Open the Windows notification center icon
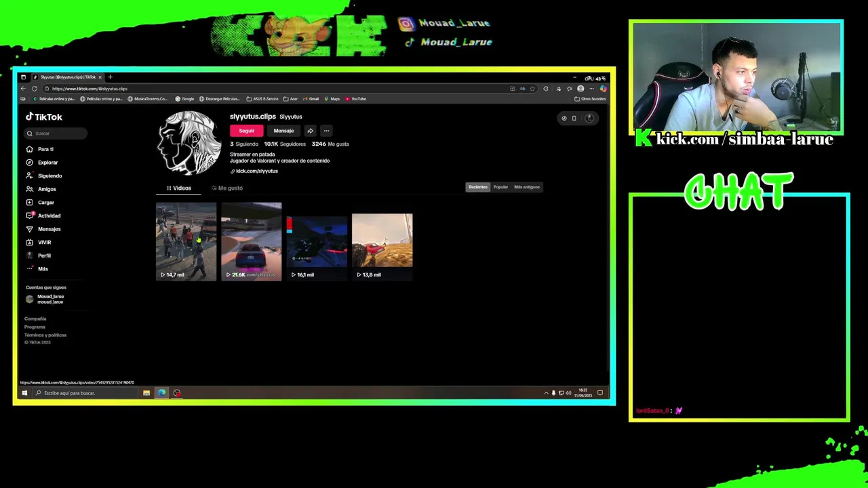The width and height of the screenshot is (868, 488). click(600, 393)
